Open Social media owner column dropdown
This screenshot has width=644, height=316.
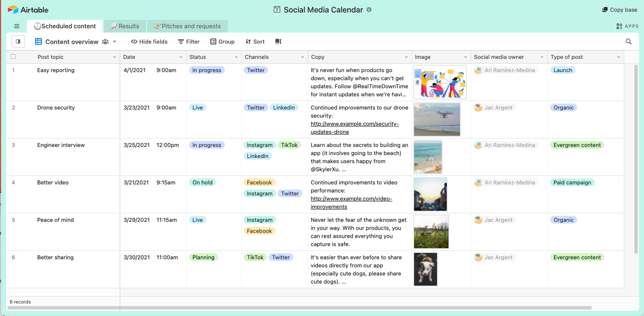point(542,57)
